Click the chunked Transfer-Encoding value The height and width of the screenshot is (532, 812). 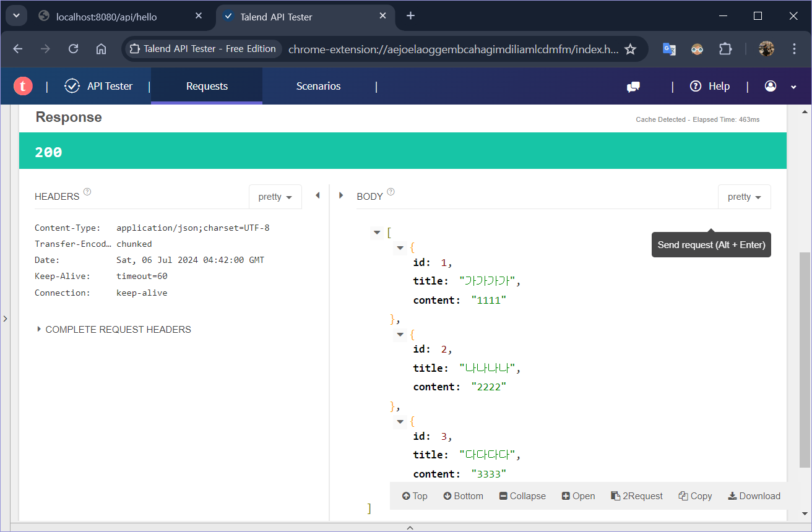pos(134,244)
